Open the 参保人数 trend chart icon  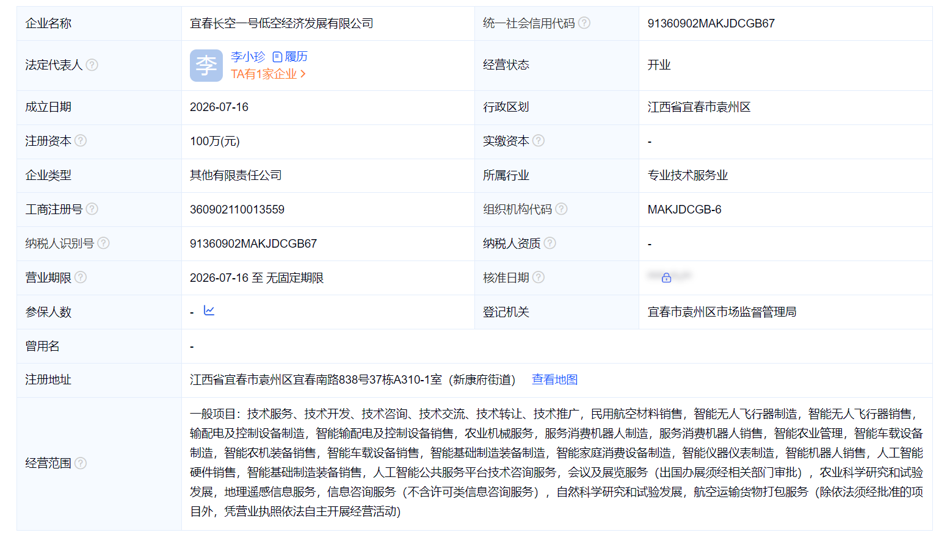pos(209,311)
